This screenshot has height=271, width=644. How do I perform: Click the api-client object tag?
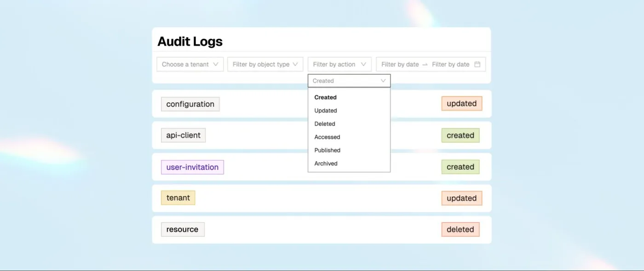[183, 135]
